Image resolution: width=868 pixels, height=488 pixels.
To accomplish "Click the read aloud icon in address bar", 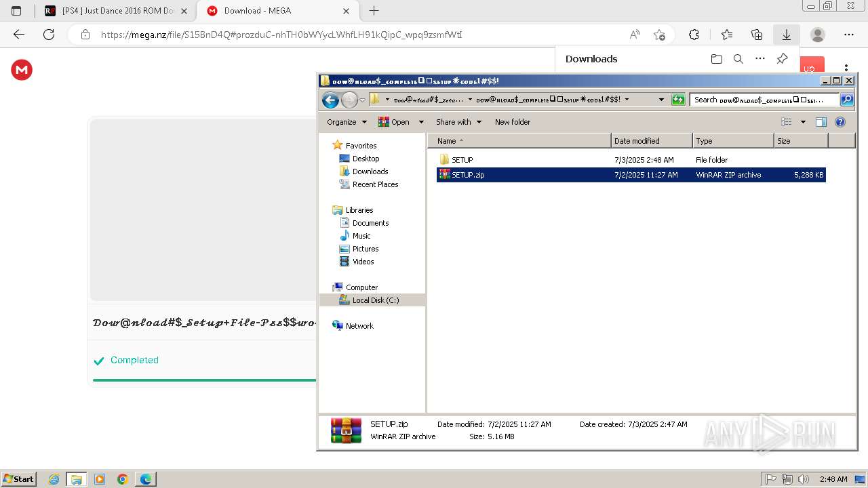I will coord(635,35).
